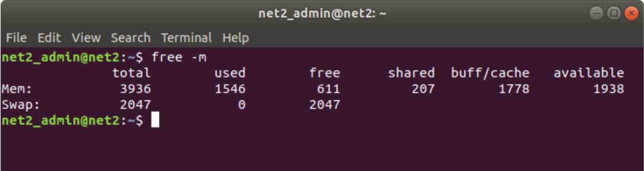The image size is (644, 171).
Task: Open the Terminal menu
Action: [x=186, y=38]
